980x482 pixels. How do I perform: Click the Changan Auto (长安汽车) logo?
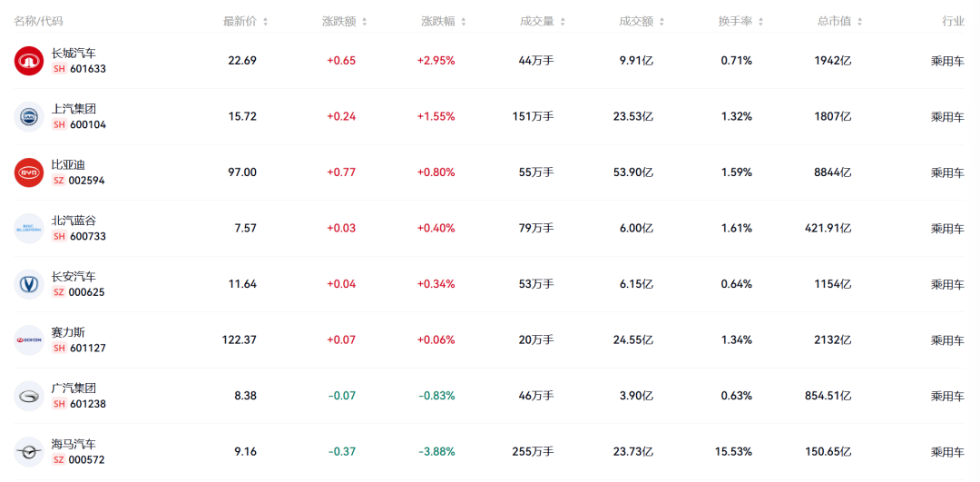click(x=29, y=284)
